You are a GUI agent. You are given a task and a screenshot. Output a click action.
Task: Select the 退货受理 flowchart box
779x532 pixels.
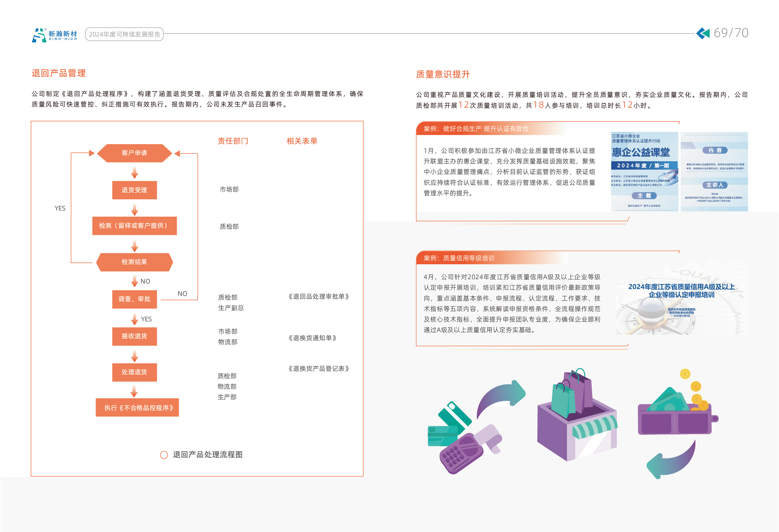(134, 190)
